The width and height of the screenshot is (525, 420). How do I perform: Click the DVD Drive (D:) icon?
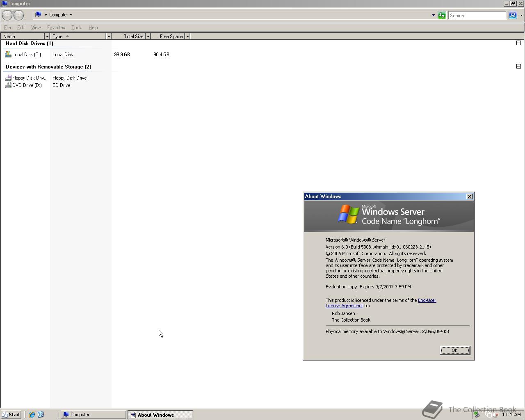(8, 85)
